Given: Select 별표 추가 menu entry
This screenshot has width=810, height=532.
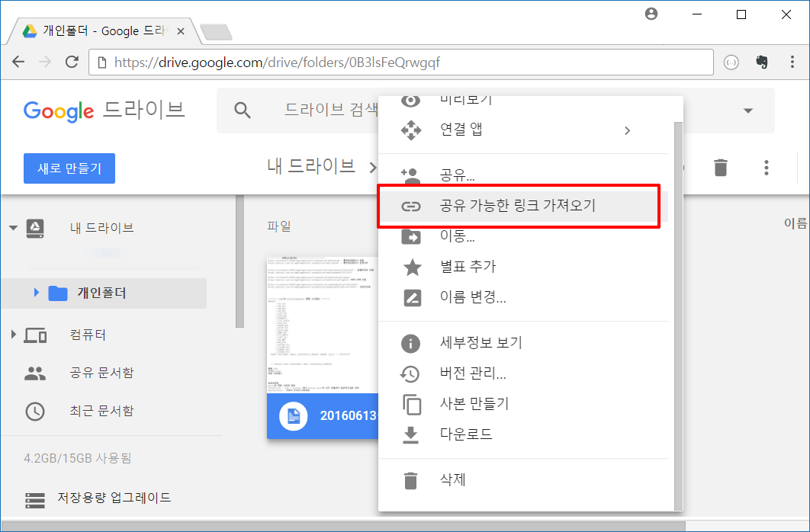Looking at the screenshot, I should (x=523, y=267).
